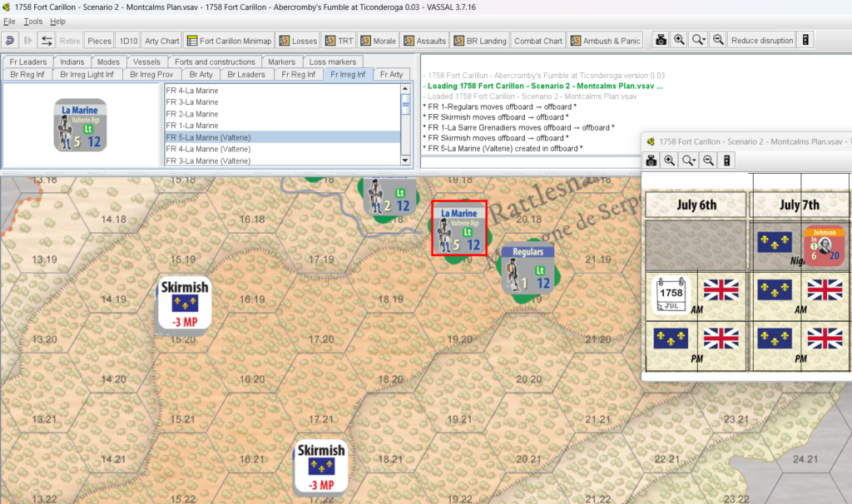Switch to the Fr Arty tab

(391, 74)
